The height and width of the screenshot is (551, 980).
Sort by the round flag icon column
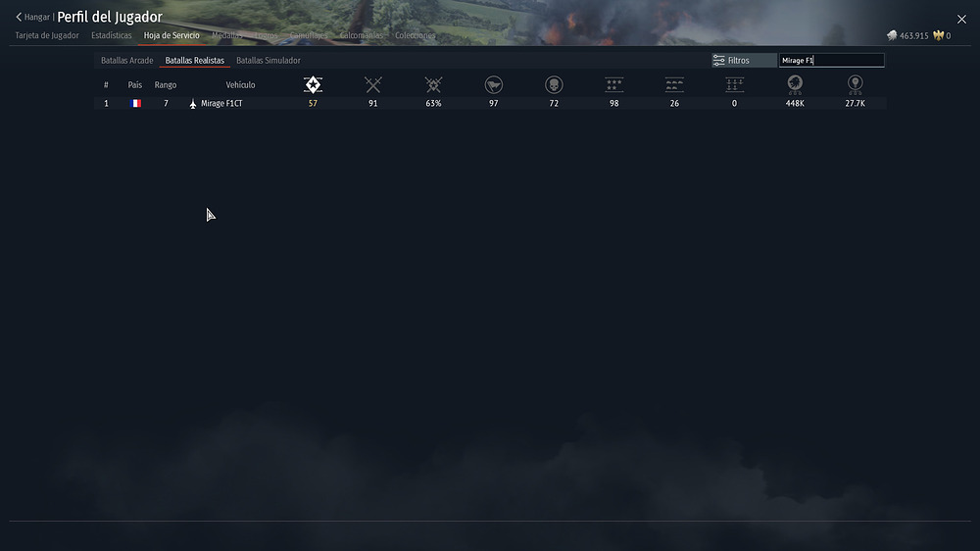pyautogui.click(x=494, y=84)
